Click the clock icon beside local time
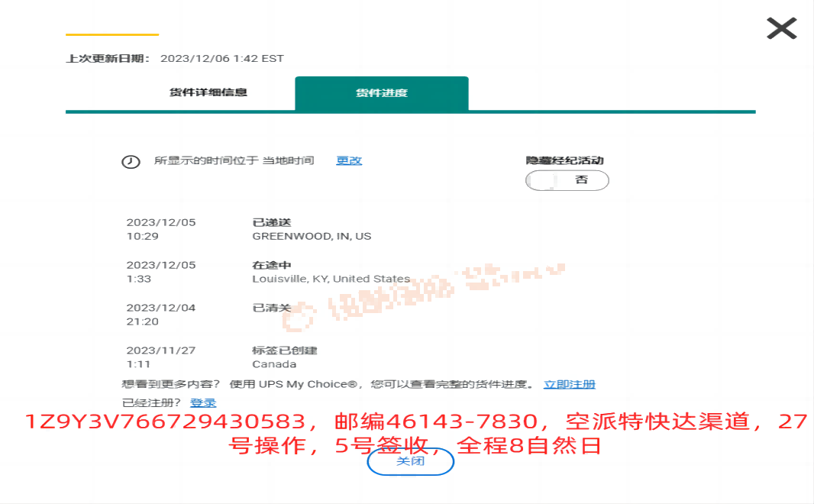This screenshot has width=814, height=504. point(131,162)
